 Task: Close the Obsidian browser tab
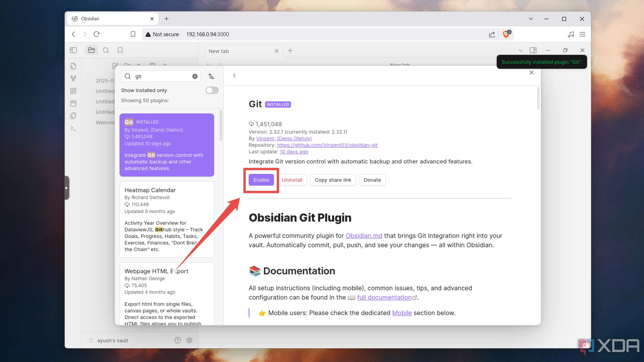(152, 19)
